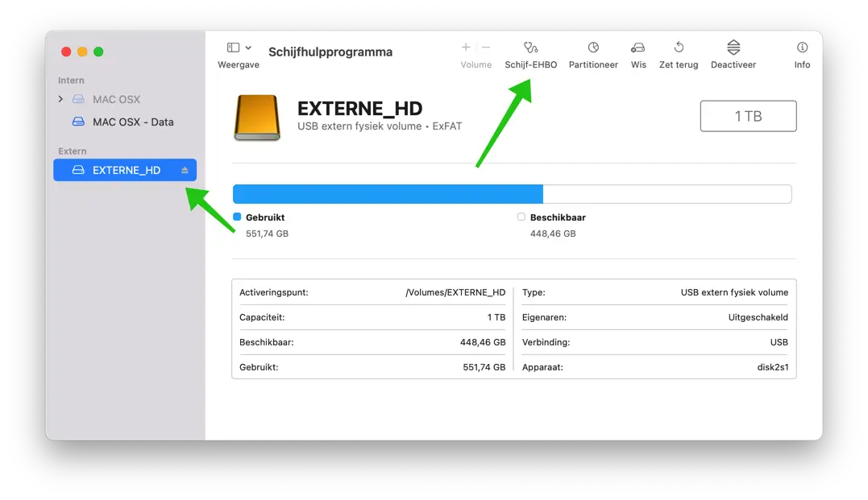Click the EXTERNE_HD title heading
Image resolution: width=868 pixels, height=500 pixels.
(359, 109)
